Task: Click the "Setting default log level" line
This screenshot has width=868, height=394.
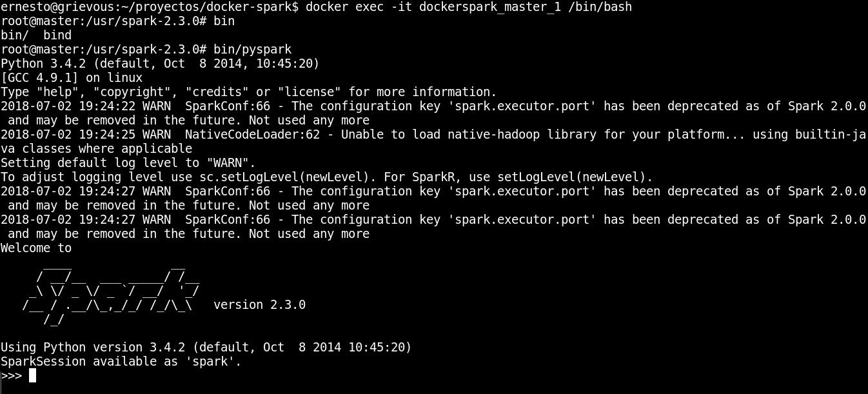Action: 128,163
